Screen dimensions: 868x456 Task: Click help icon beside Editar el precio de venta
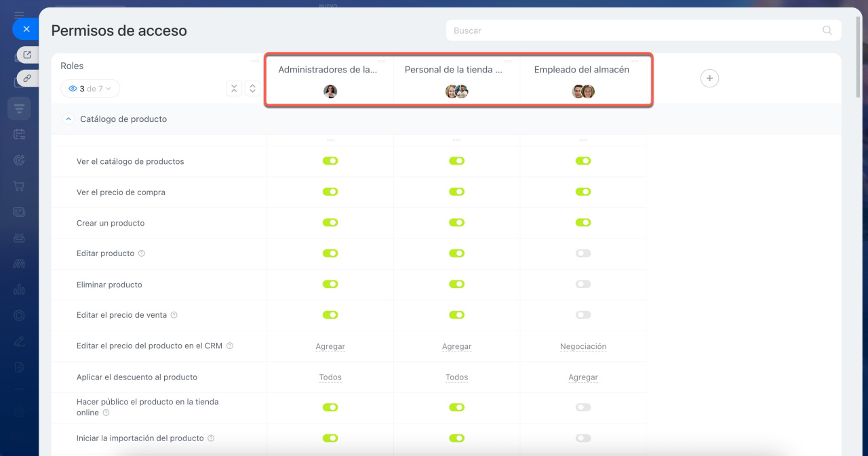[174, 315]
